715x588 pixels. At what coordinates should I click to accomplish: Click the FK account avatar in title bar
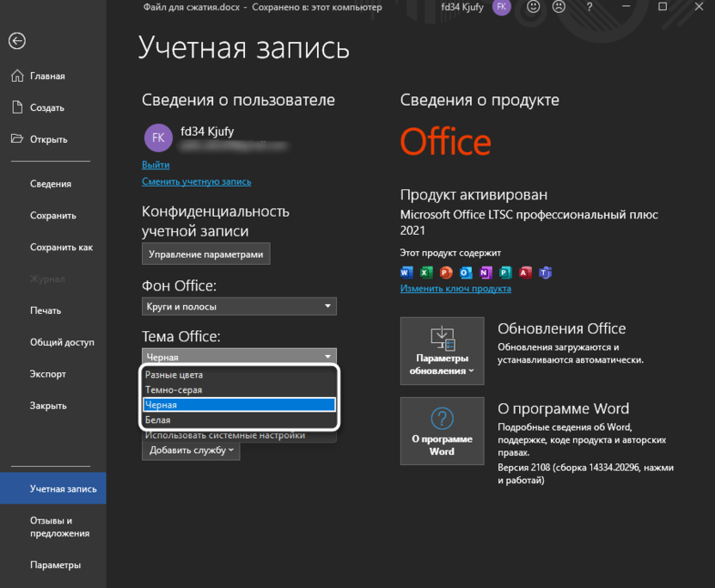point(501,8)
